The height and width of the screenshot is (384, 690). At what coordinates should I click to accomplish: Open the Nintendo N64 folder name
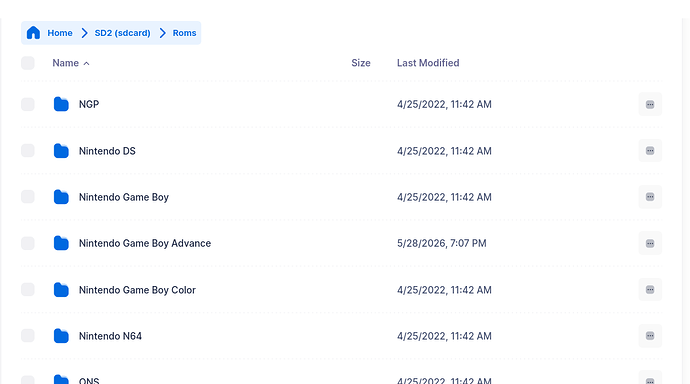click(110, 336)
